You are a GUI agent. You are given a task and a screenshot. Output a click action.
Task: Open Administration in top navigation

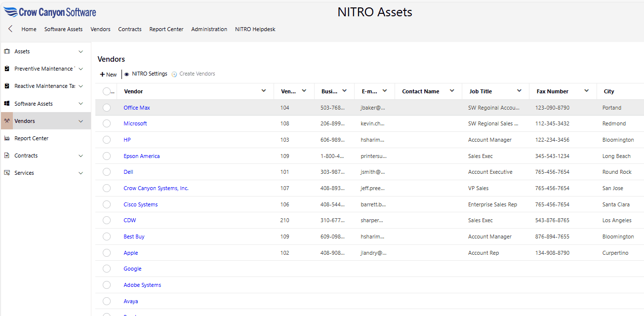pyautogui.click(x=209, y=29)
